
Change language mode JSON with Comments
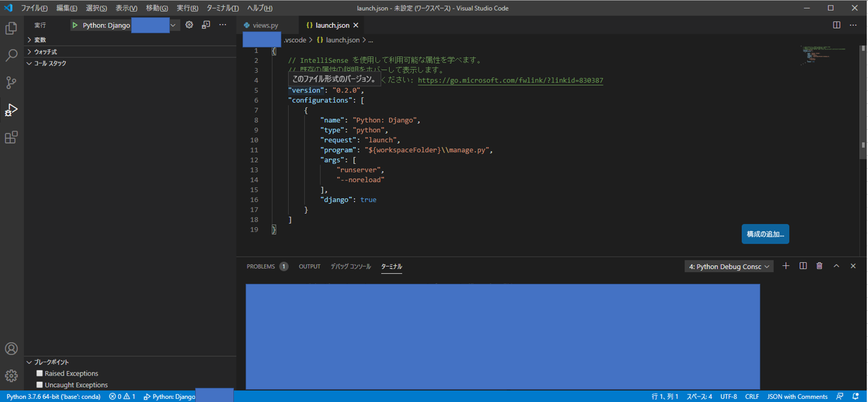tap(797, 396)
